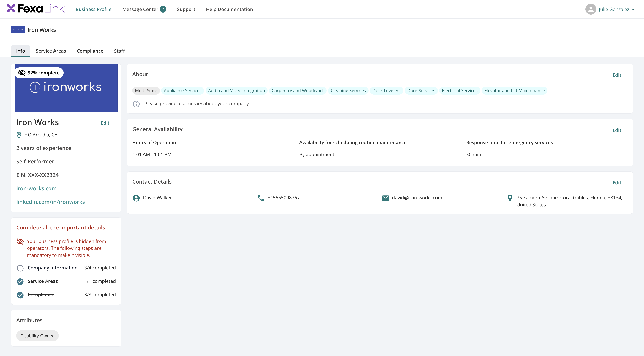Click the Compliance completed checkmark

[x=20, y=295]
